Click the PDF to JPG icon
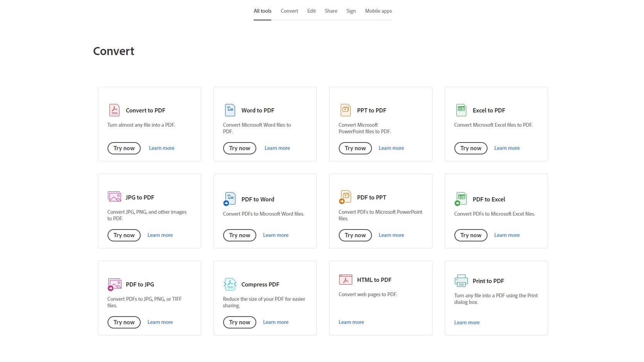The image size is (644, 362). (114, 285)
